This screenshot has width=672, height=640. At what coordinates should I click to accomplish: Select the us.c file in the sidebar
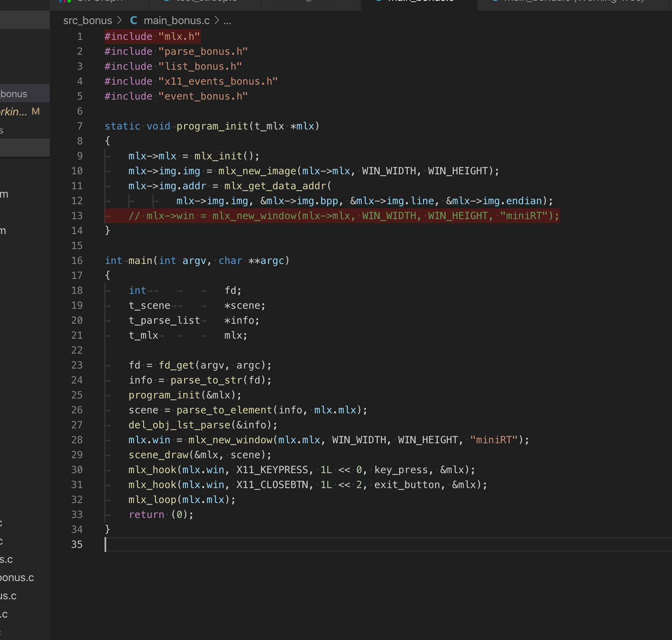[9, 596]
